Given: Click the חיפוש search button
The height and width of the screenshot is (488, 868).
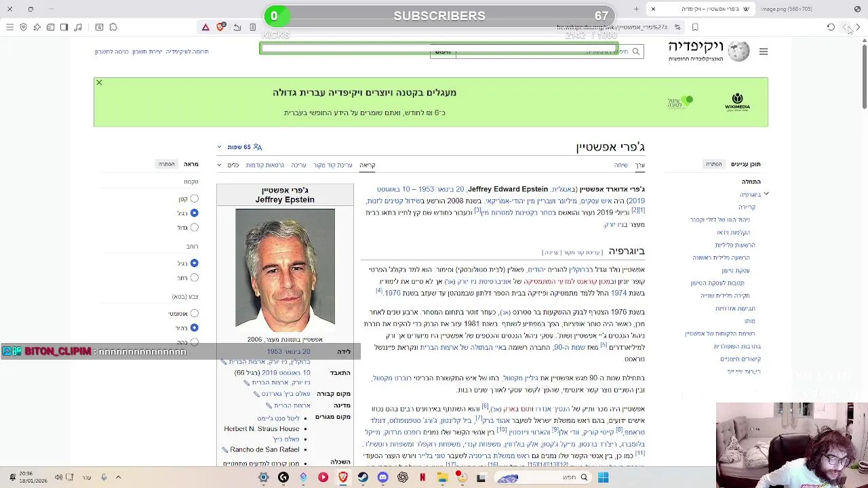Looking at the screenshot, I should click(443, 52).
